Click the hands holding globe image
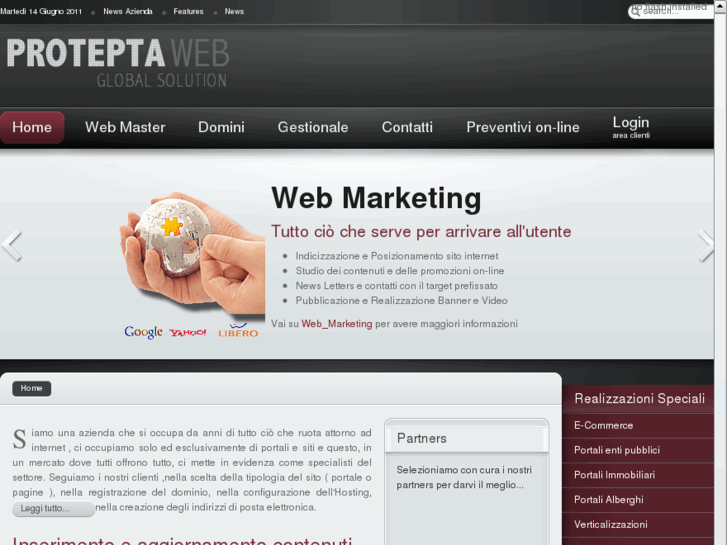The width and height of the screenshot is (727, 545). coord(192,255)
